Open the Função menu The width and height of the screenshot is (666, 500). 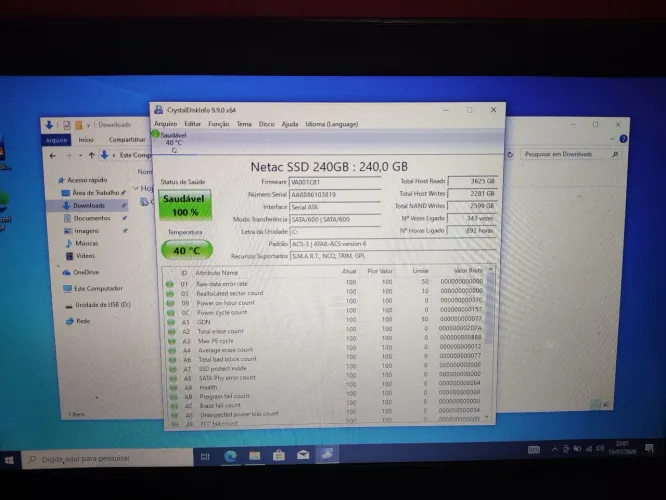click(x=219, y=124)
